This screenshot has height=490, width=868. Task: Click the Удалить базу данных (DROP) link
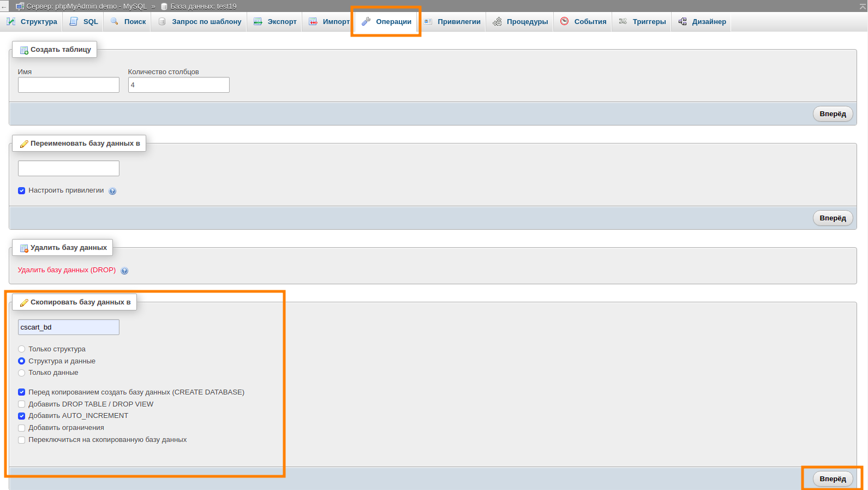click(67, 270)
